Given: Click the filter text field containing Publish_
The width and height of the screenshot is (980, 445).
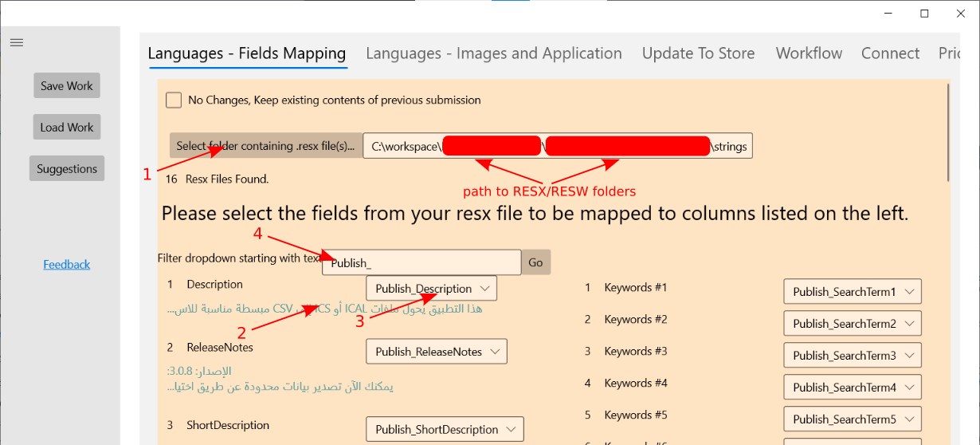Looking at the screenshot, I should [421, 262].
